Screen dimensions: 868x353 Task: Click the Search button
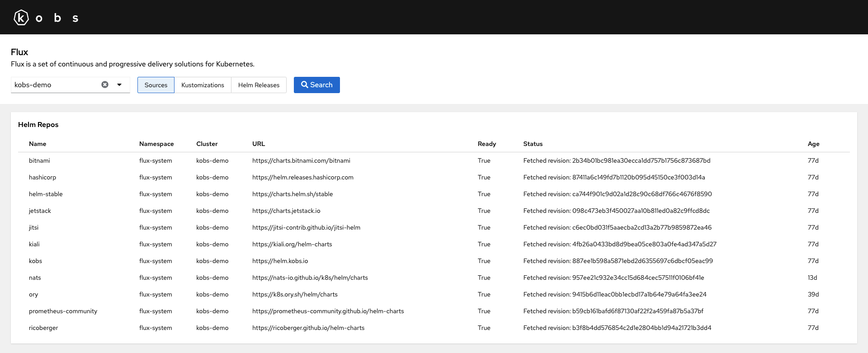click(x=317, y=85)
